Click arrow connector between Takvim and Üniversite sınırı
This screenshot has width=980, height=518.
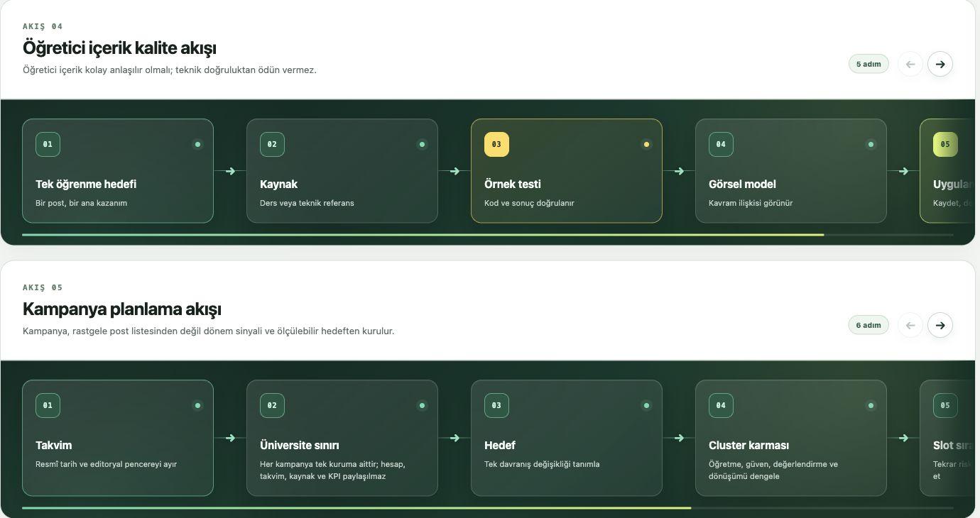[230, 438]
